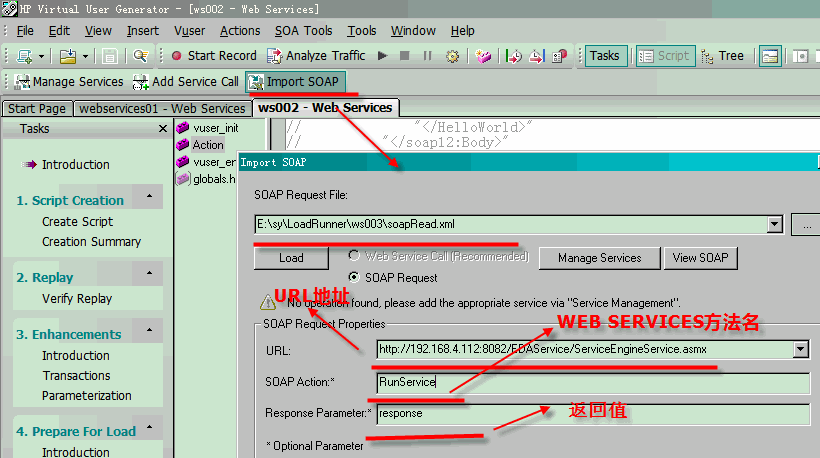Start Record with the red button
The height and width of the screenshot is (458, 820).
click(x=213, y=55)
